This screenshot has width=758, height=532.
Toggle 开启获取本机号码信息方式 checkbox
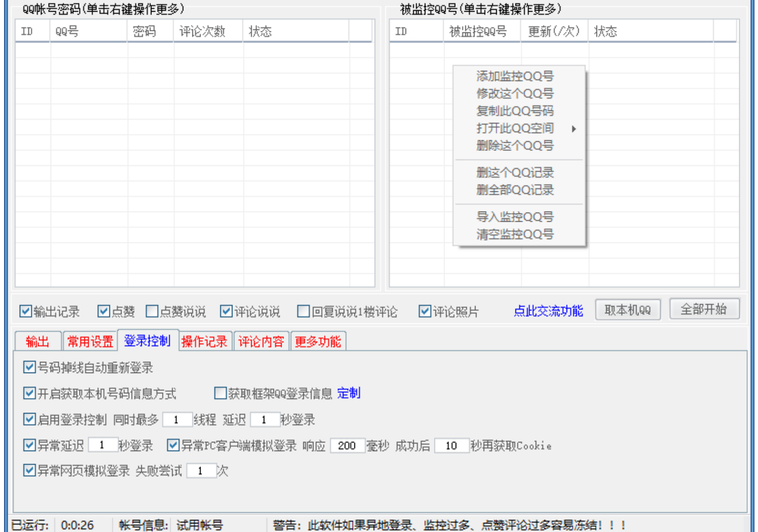coord(29,393)
